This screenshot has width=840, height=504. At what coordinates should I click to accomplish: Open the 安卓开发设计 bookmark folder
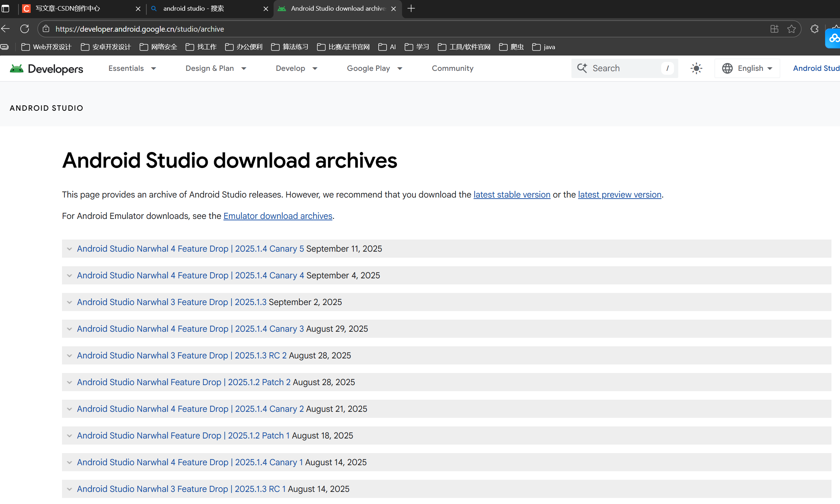click(106, 47)
